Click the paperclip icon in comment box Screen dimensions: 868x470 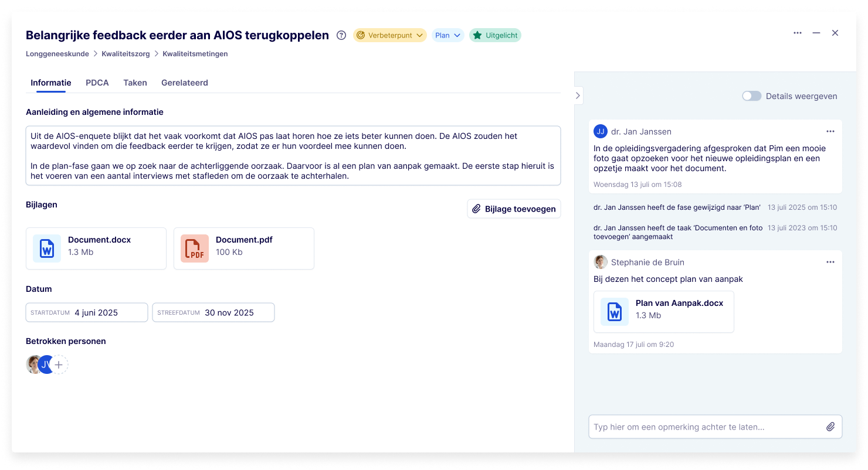(830, 427)
